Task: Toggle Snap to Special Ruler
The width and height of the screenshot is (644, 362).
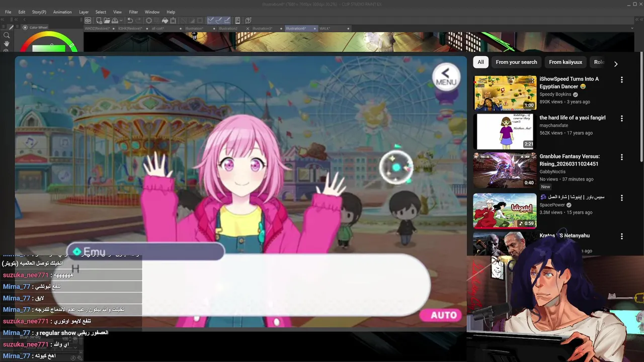Action: pos(219,21)
